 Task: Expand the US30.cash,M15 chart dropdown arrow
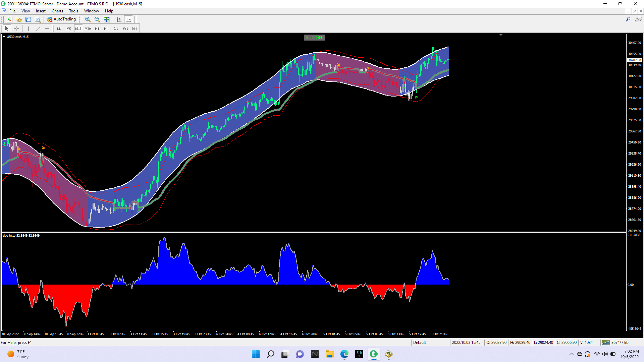[4, 37]
